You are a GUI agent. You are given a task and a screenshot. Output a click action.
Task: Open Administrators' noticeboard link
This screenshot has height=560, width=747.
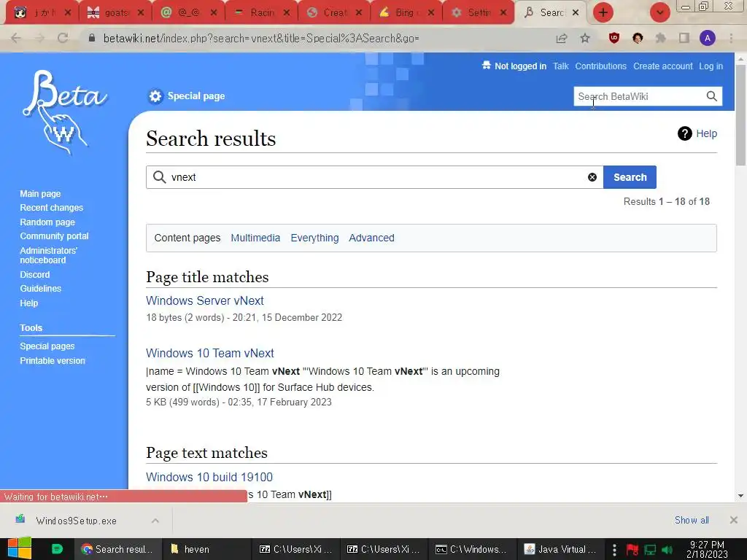pos(48,255)
